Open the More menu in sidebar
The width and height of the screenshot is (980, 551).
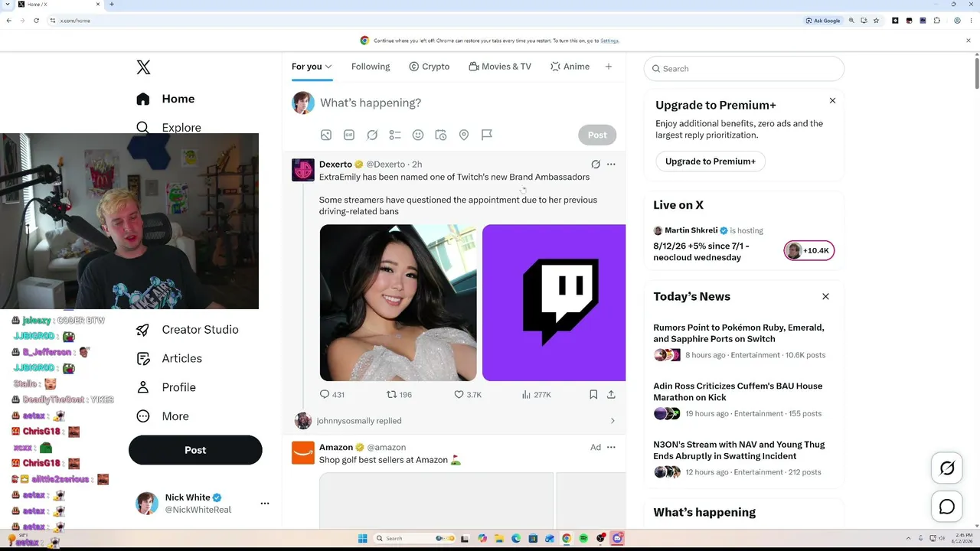coord(162,416)
